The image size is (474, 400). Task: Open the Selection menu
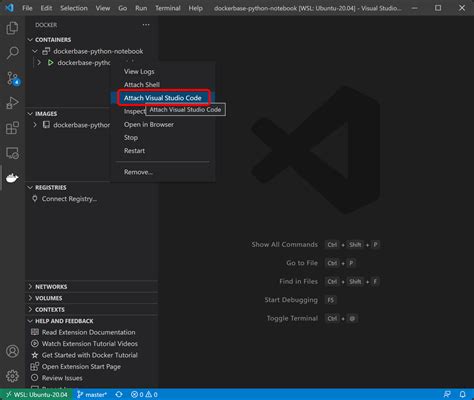point(74,8)
